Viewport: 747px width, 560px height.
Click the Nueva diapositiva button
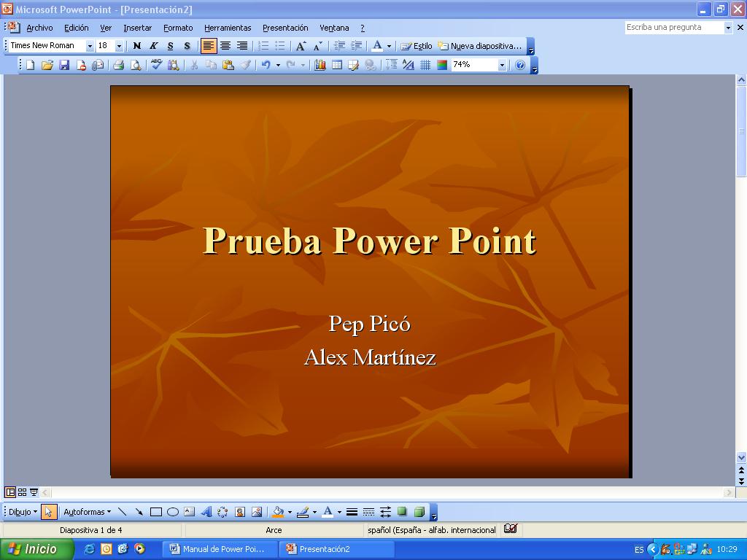click(x=480, y=46)
